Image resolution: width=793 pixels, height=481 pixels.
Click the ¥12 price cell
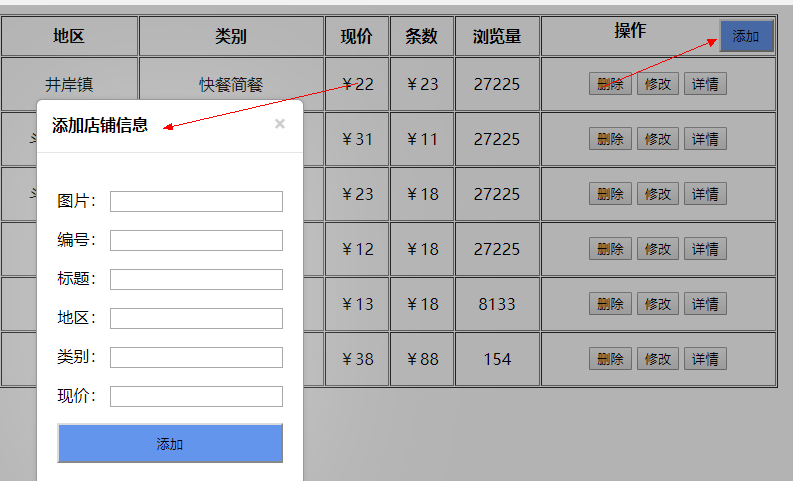357,249
